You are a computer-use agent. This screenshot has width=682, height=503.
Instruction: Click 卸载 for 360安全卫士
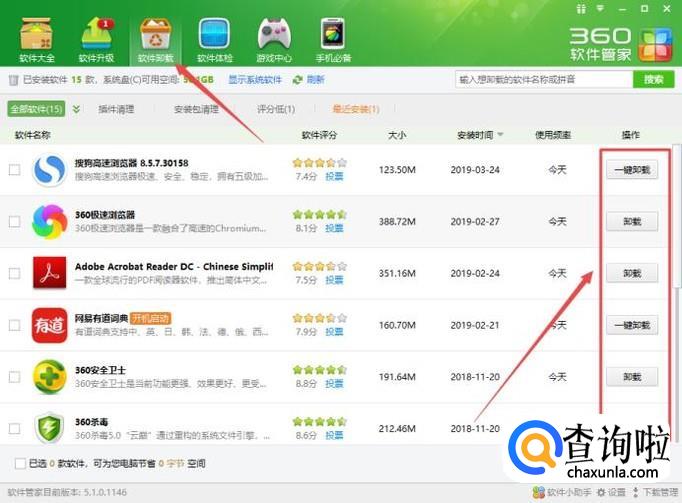[632, 377]
